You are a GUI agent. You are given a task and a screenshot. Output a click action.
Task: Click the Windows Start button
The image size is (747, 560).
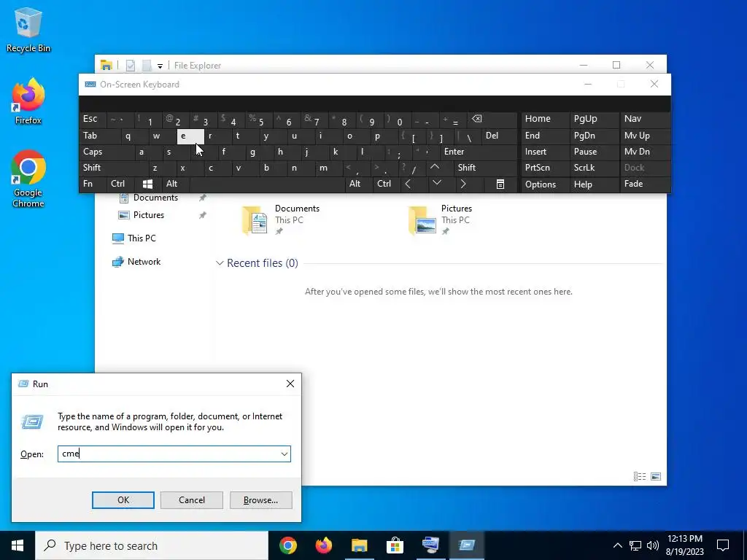pyautogui.click(x=18, y=545)
